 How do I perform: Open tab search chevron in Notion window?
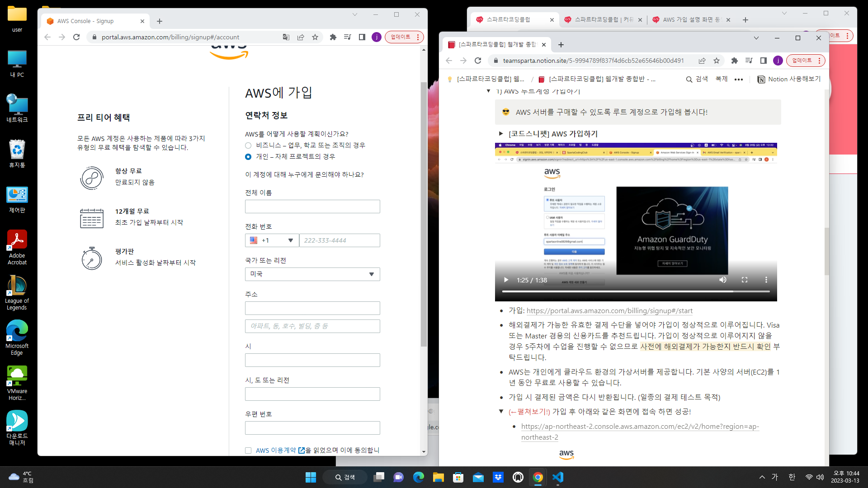coord(756,38)
